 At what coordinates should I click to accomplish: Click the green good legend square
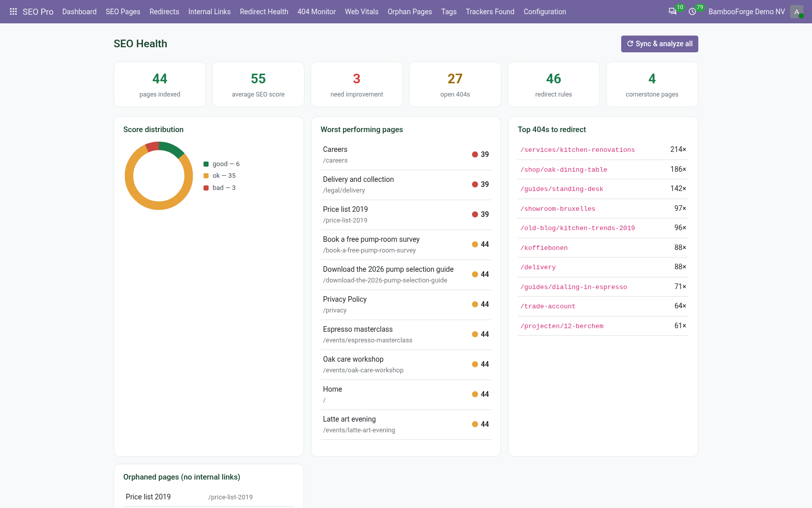pyautogui.click(x=206, y=164)
